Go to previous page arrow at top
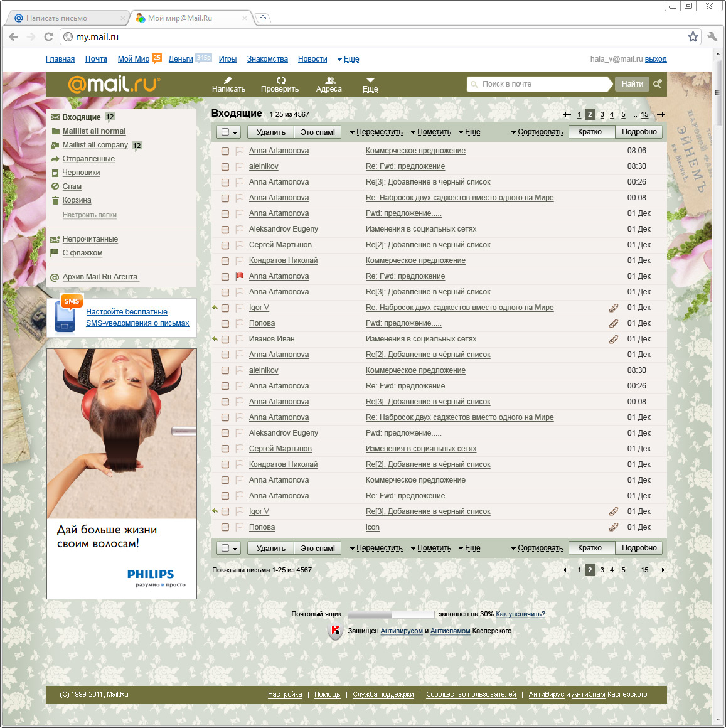726x728 pixels. tap(567, 115)
